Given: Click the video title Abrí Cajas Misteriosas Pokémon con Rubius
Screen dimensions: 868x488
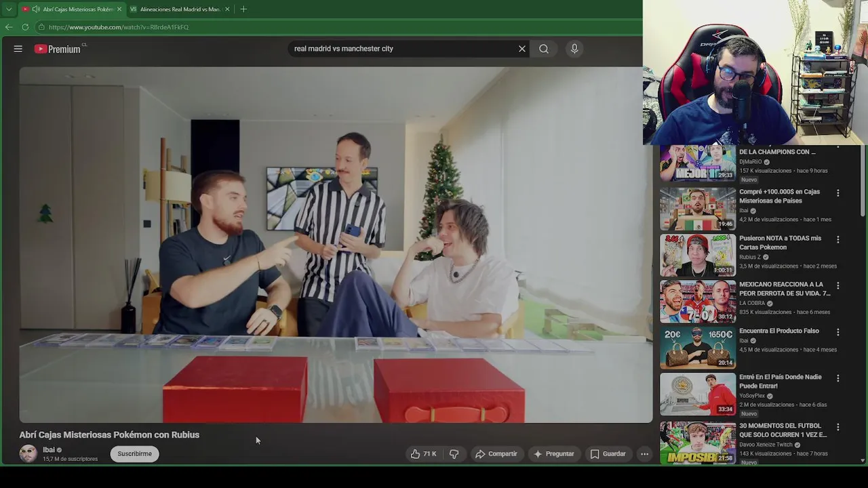Looking at the screenshot, I should [109, 435].
